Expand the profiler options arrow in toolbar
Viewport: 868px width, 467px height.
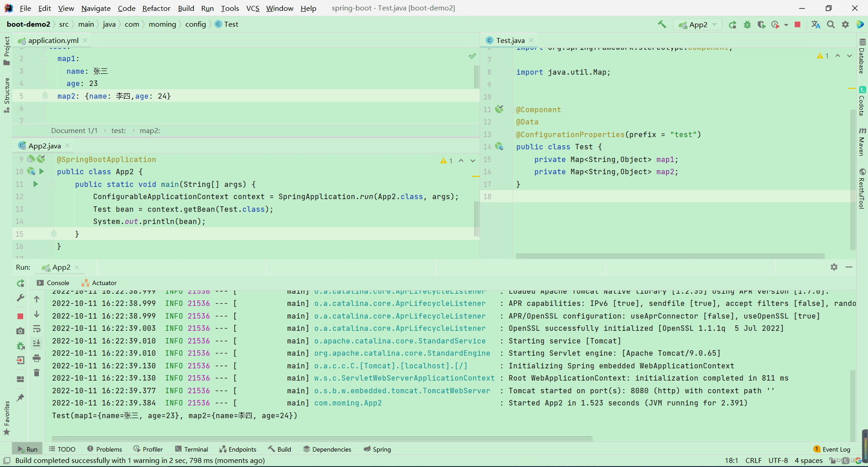point(786,25)
